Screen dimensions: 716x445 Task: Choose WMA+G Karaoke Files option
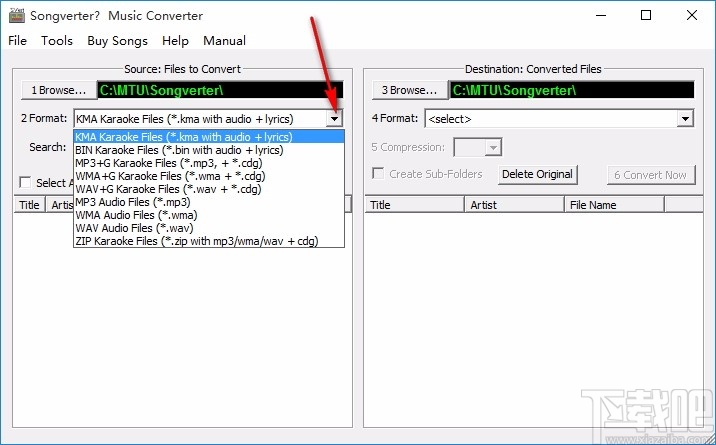(x=209, y=176)
